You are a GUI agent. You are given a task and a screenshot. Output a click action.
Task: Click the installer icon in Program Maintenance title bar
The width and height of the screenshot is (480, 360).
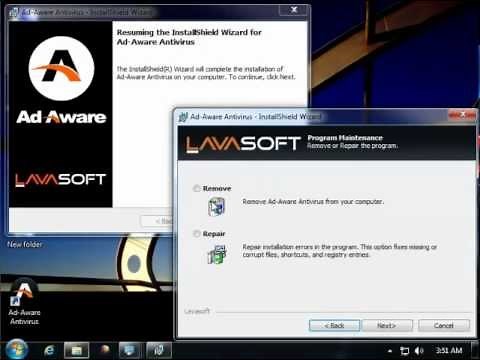[183, 117]
